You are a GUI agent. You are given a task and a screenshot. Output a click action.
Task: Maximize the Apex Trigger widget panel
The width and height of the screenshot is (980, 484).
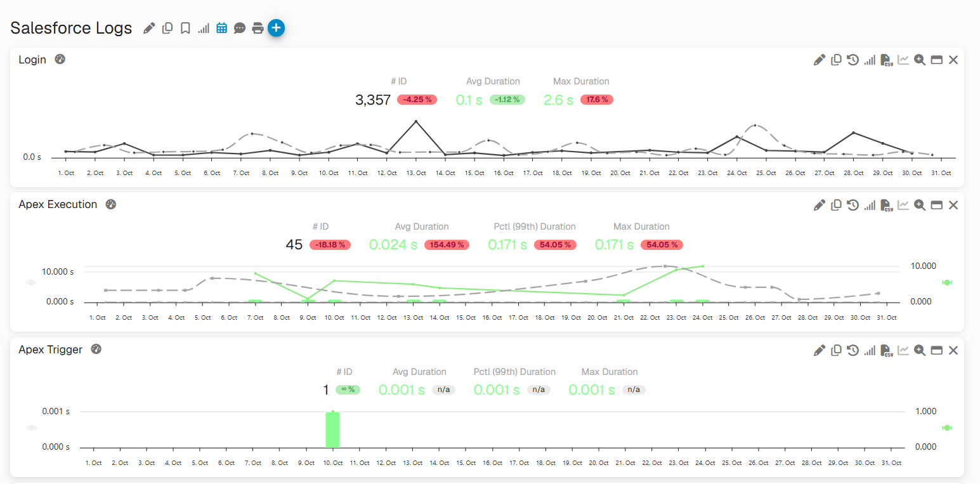tap(936, 350)
